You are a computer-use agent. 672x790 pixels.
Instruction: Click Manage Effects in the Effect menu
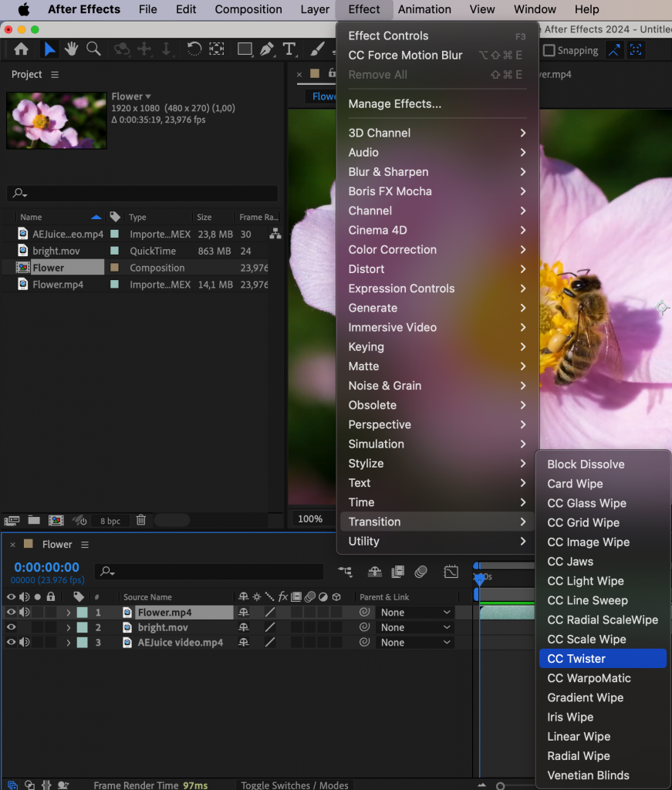click(x=393, y=103)
